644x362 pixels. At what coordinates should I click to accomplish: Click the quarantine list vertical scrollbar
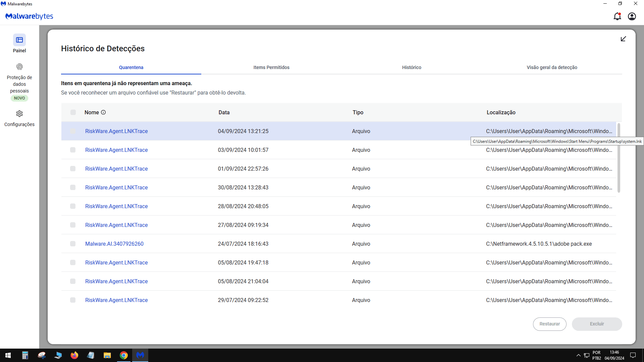pos(619,158)
